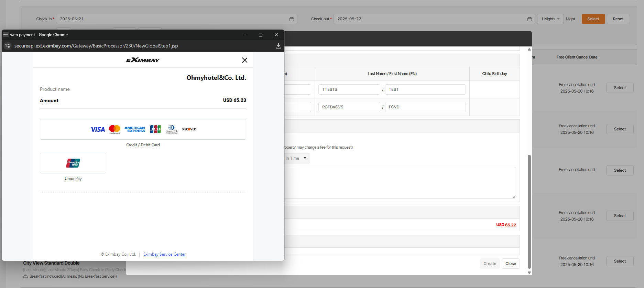644x288 pixels.
Task: Click the Check-in date field
Action: [x=176, y=19]
